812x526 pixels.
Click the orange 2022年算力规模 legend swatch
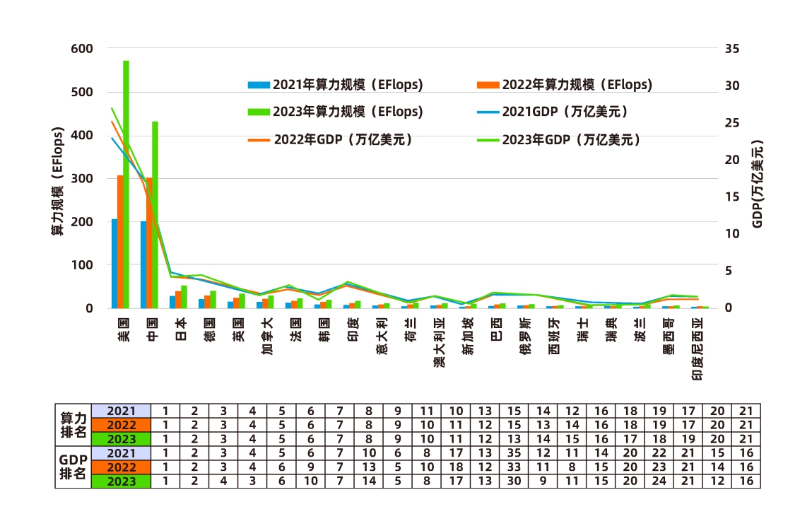click(488, 86)
